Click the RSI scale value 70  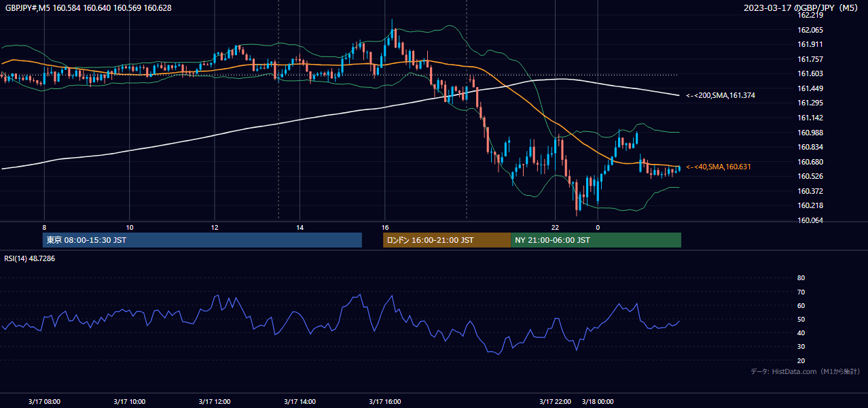801,292
